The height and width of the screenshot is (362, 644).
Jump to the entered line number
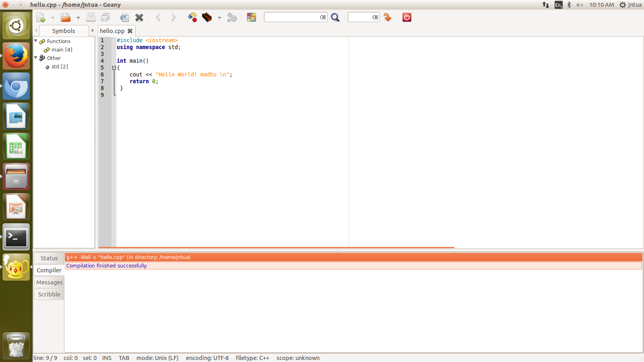pos(388,17)
